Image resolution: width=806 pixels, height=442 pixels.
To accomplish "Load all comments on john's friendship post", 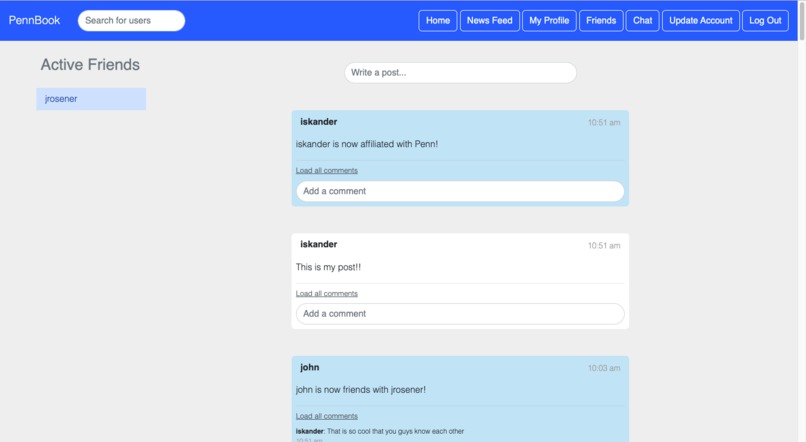I will pyautogui.click(x=326, y=416).
